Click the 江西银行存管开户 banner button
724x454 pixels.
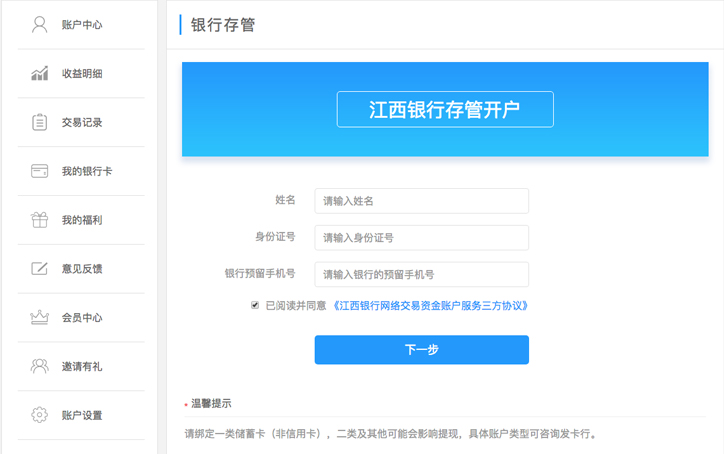445,109
